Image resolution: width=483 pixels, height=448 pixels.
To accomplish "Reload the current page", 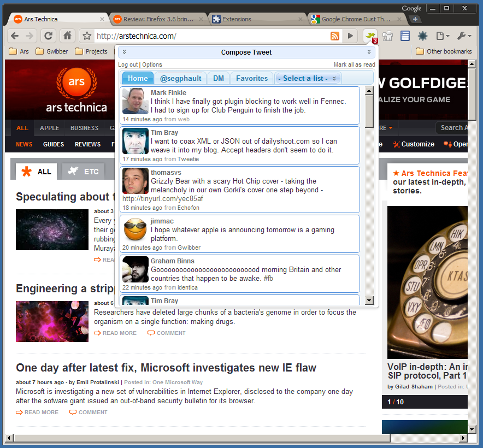I will pyautogui.click(x=48, y=36).
